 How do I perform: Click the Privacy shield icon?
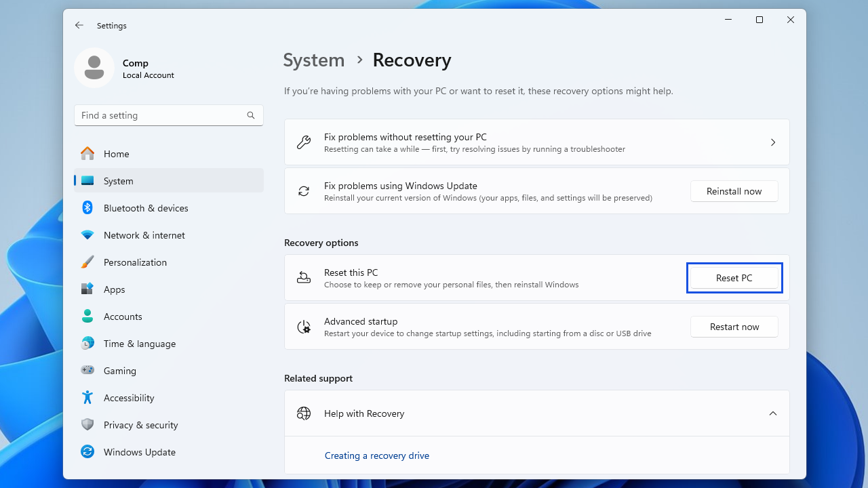(87, 425)
